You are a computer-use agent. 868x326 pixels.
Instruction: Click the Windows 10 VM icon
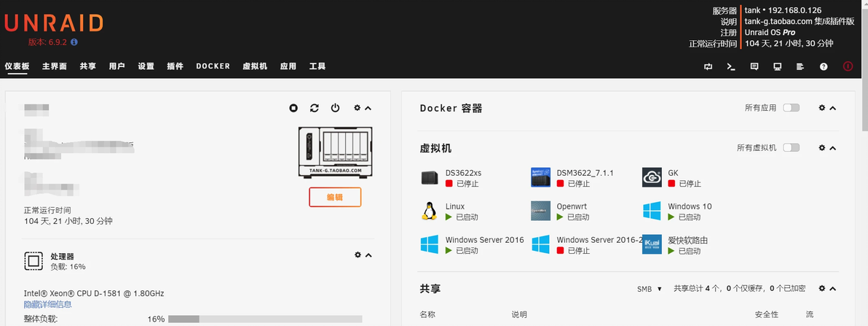[x=652, y=211]
